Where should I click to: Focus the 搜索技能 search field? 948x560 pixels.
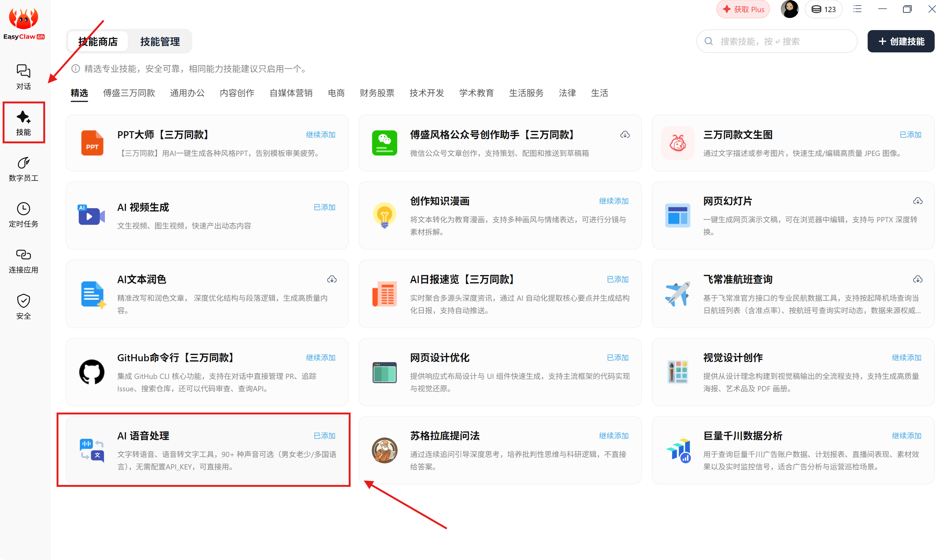coord(776,41)
